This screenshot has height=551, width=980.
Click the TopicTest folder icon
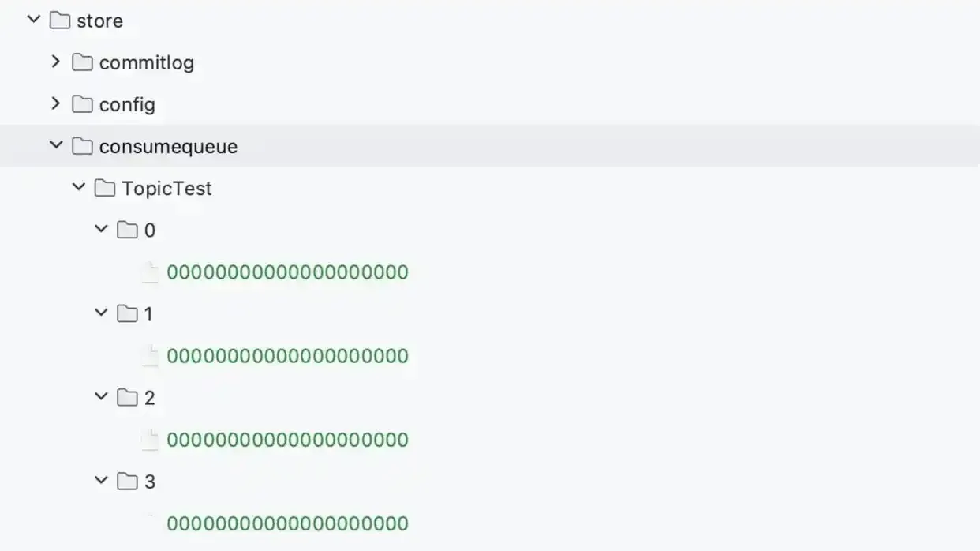105,188
